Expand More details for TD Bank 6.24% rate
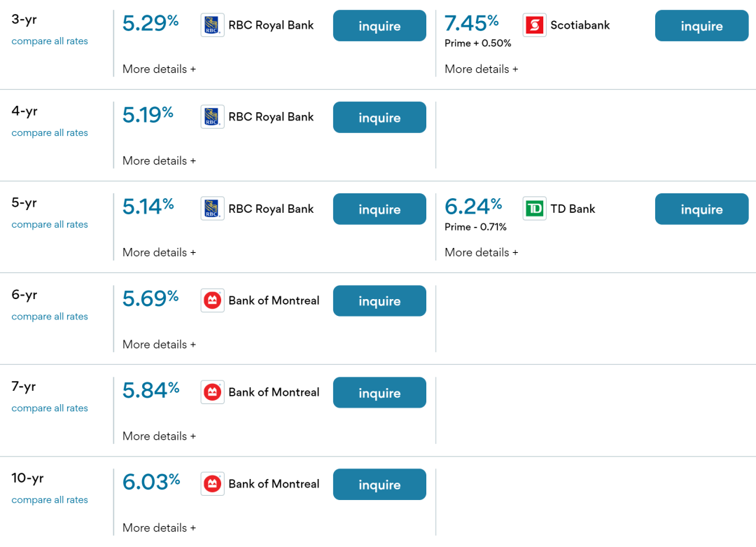 click(481, 252)
